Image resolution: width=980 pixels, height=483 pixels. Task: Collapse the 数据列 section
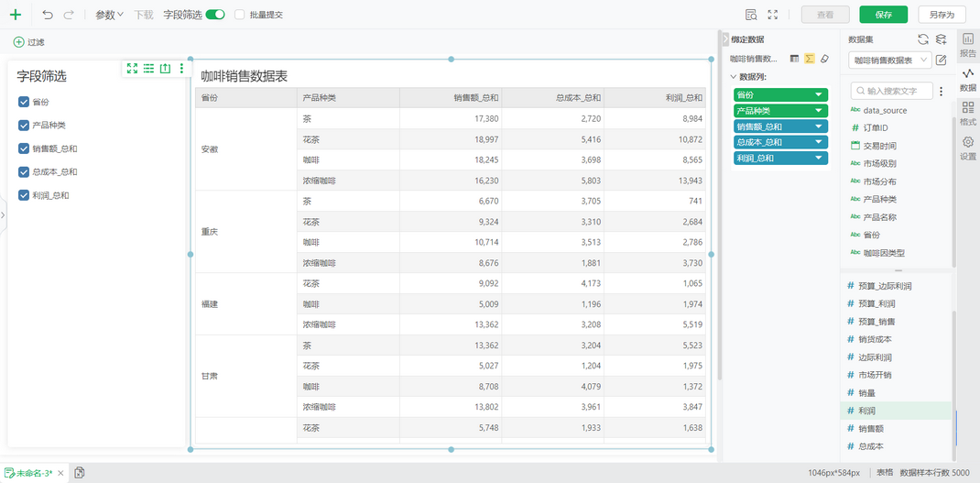pyautogui.click(x=735, y=77)
